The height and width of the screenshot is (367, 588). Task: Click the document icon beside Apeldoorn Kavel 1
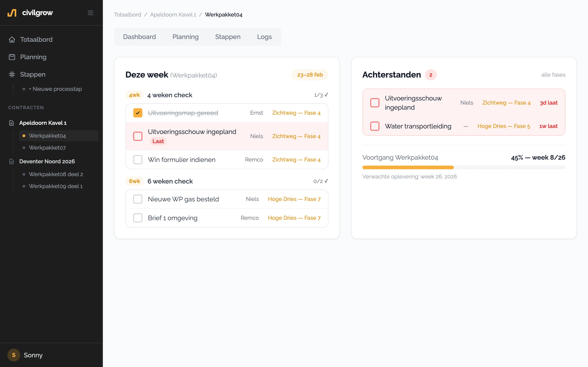(11, 123)
